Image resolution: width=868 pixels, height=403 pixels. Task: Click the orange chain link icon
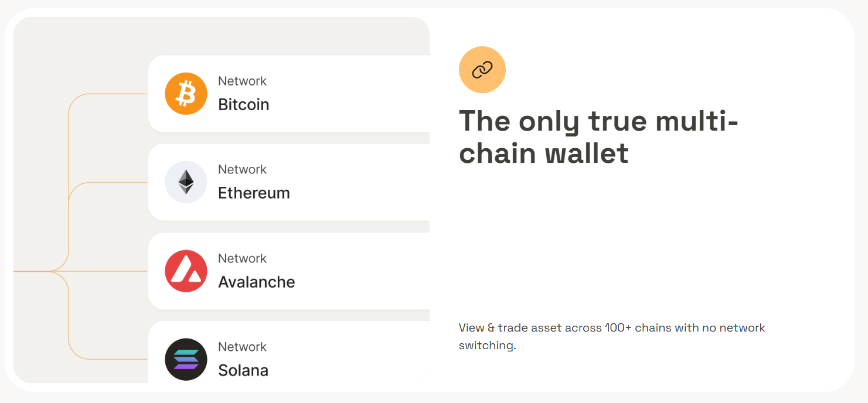click(482, 70)
